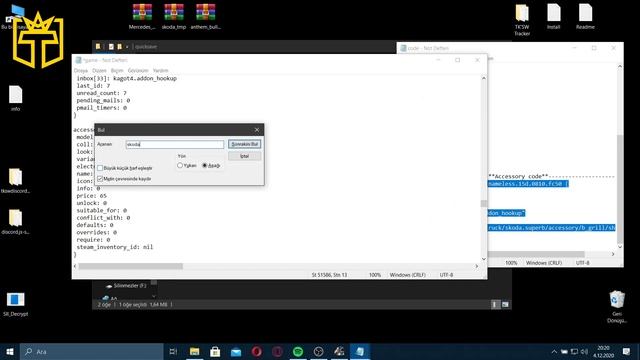Enable Büyük küçük harf eşleştir checkbox
This screenshot has height=360, width=640.
pyautogui.click(x=100, y=168)
